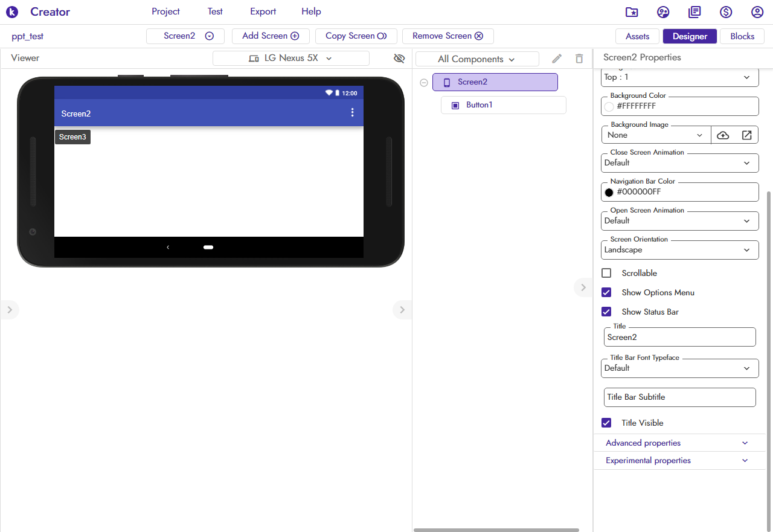Click the component tree horizontal scrollbar
The height and width of the screenshot is (532, 773).
click(x=496, y=530)
